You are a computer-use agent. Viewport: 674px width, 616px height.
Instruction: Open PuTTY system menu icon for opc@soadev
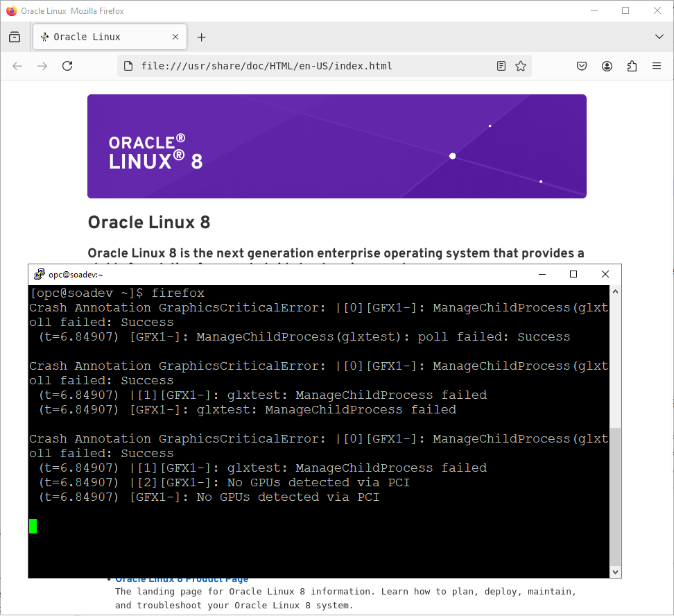[40, 274]
